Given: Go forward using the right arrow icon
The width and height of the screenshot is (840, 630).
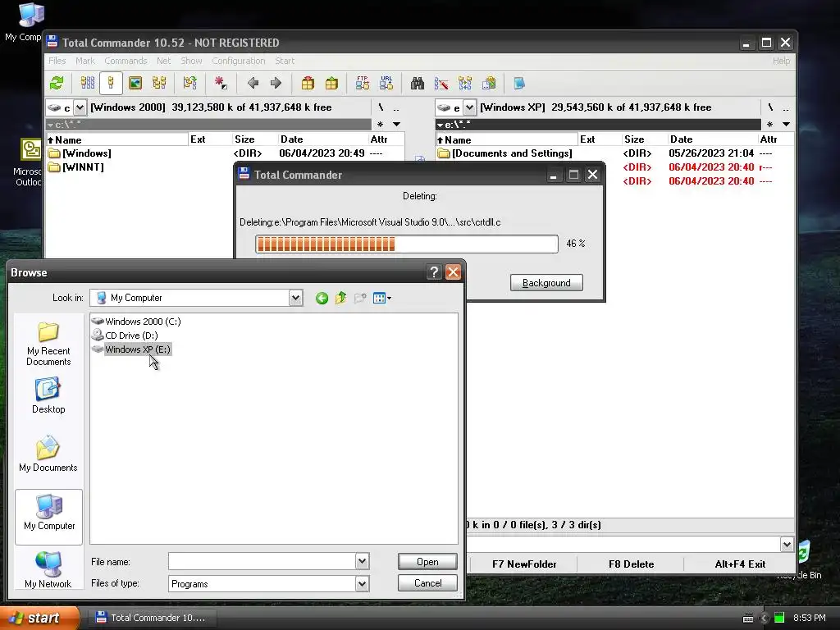Looking at the screenshot, I should click(276, 83).
